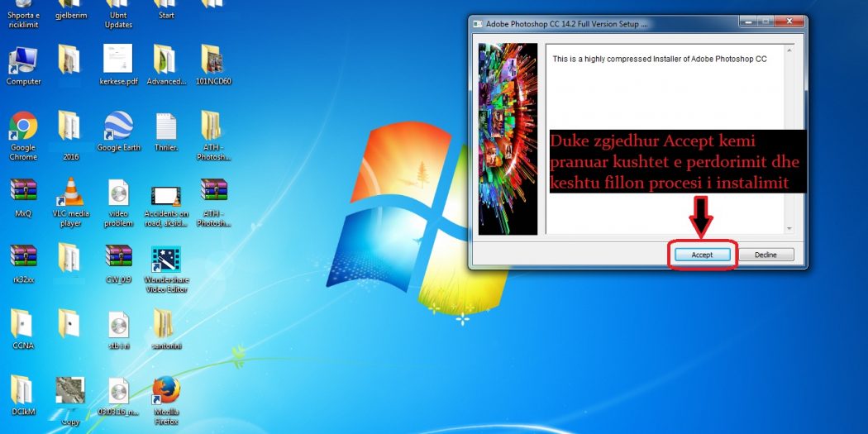Image resolution: width=868 pixels, height=434 pixels.
Task: Select the 03.03.16_n... disc file
Action: [x=118, y=395]
